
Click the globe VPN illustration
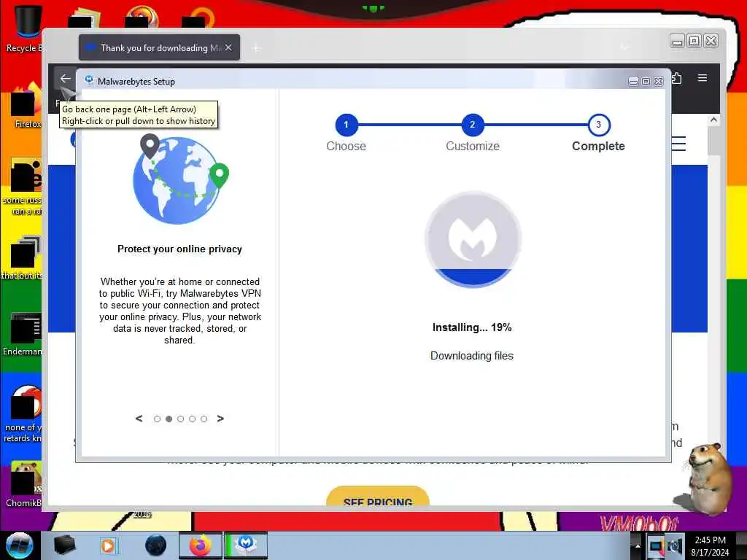pos(179,179)
